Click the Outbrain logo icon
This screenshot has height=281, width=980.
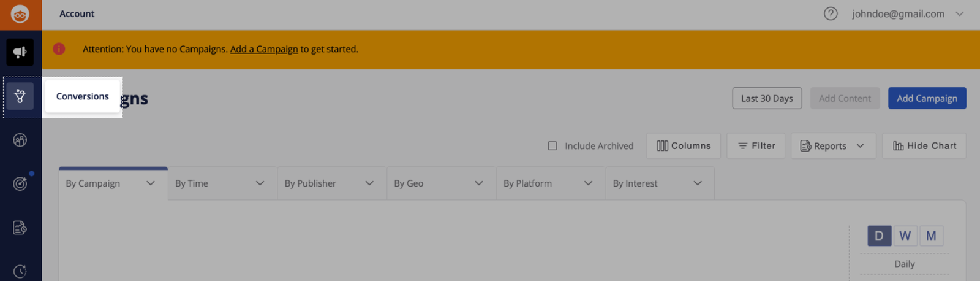[x=20, y=14]
